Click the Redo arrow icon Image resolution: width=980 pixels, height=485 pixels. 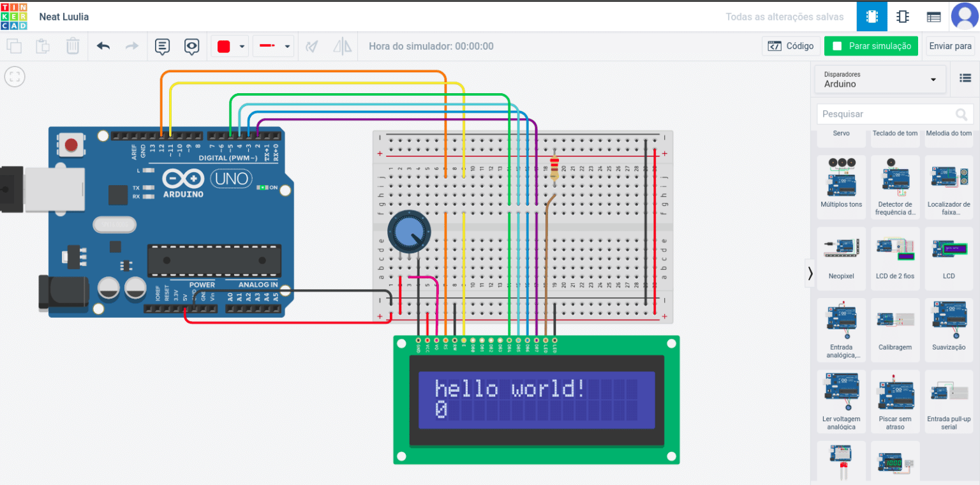click(132, 46)
